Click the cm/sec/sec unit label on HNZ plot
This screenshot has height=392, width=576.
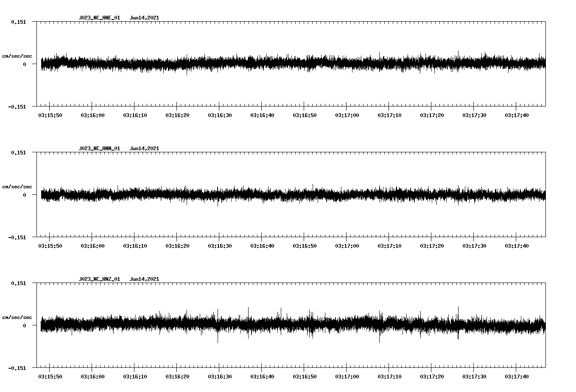tap(17, 317)
